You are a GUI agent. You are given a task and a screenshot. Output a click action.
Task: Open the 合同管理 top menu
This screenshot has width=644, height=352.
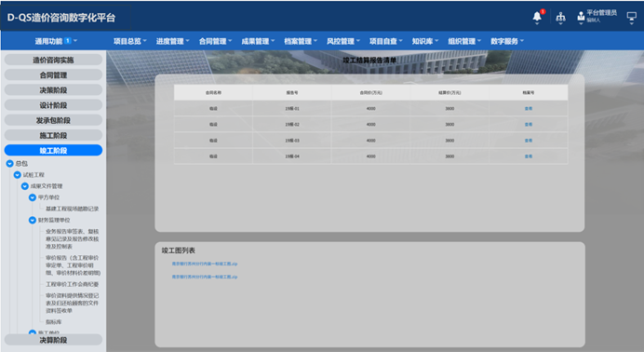(x=215, y=41)
